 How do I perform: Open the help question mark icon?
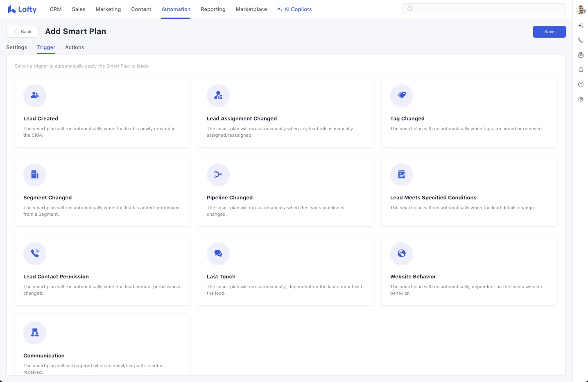pyautogui.click(x=581, y=84)
